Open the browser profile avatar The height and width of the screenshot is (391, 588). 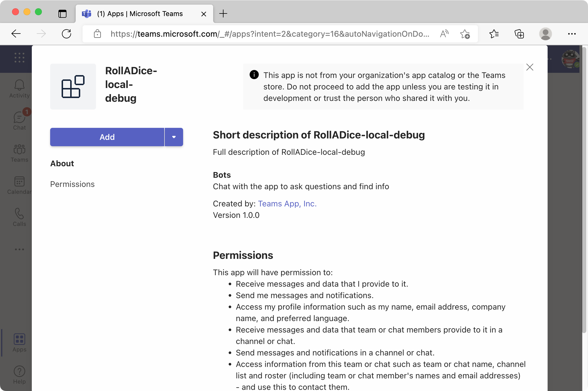[x=546, y=34]
